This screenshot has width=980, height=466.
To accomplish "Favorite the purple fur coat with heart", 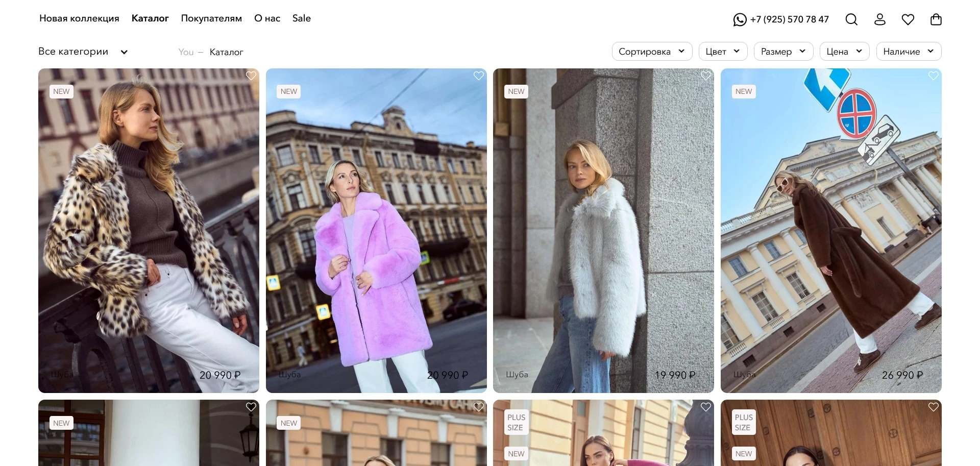I will click(478, 76).
